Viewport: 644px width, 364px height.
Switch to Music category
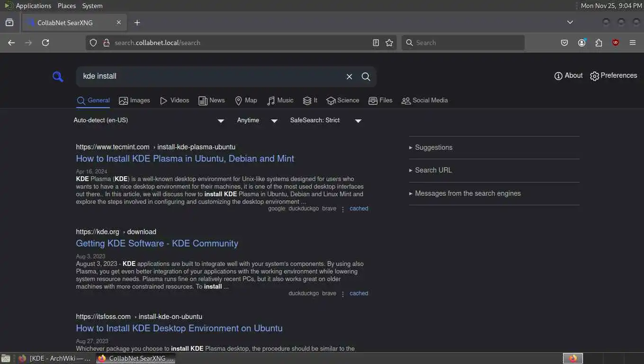pyautogui.click(x=280, y=100)
